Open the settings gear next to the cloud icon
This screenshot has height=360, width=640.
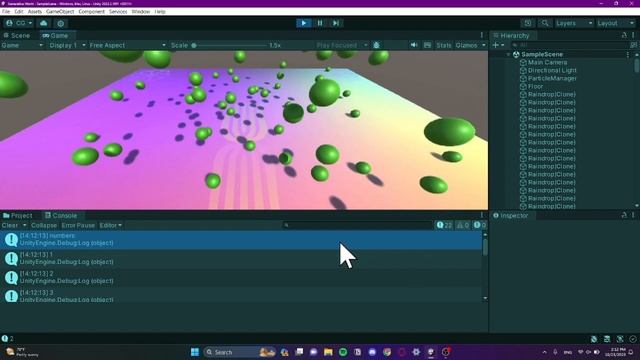coord(60,23)
